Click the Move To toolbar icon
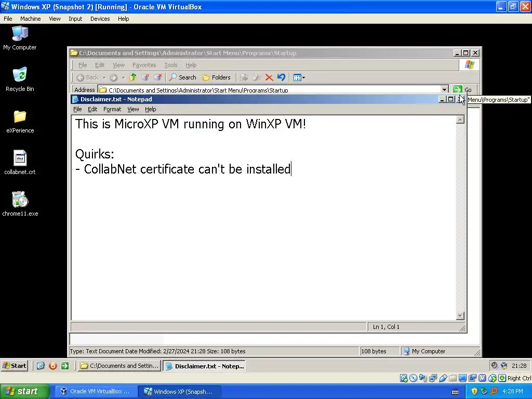 [x=244, y=77]
